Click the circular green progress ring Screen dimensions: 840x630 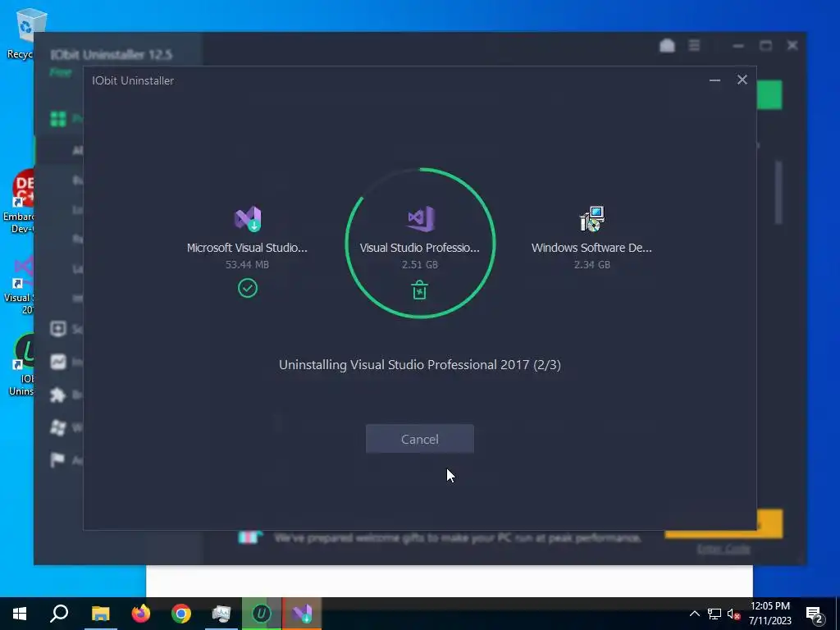click(421, 243)
